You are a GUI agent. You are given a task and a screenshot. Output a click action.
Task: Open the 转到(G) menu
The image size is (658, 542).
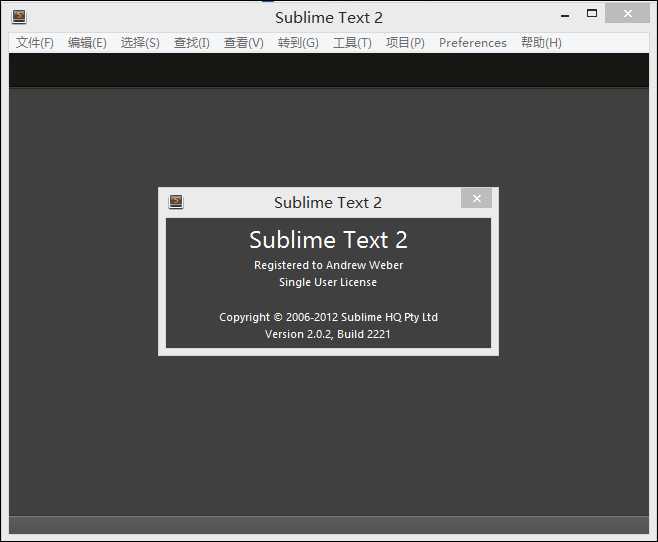click(298, 43)
